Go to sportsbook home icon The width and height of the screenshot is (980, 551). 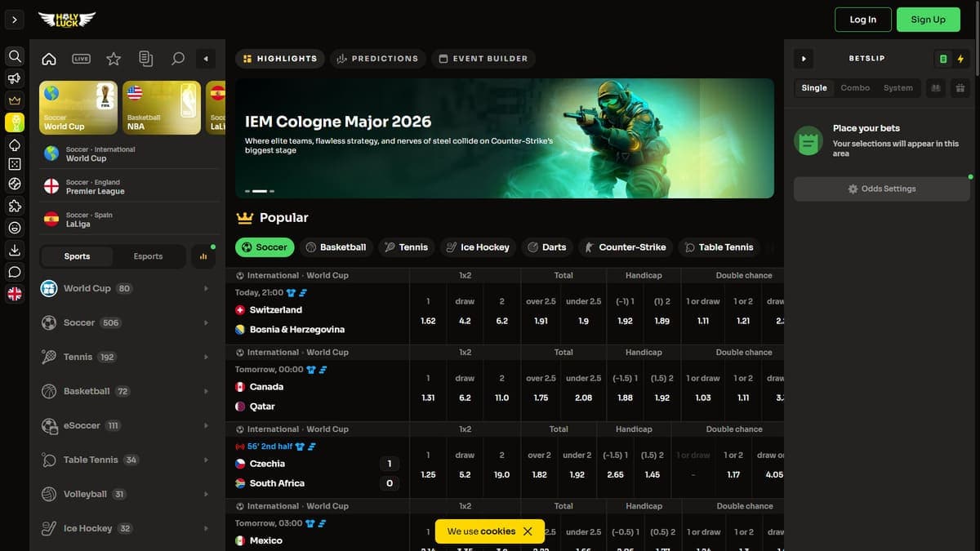click(x=49, y=59)
